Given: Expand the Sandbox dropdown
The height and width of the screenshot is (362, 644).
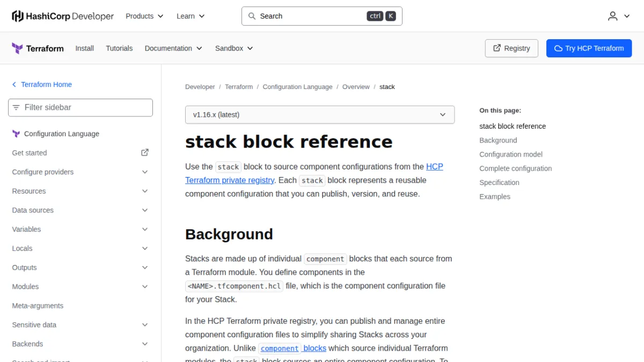Looking at the screenshot, I should pos(234,48).
